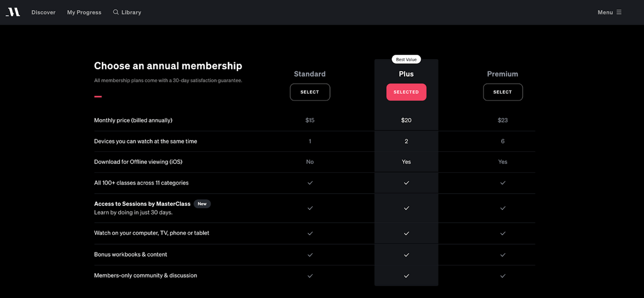Click the Standard plan heading
644x298 pixels.
(x=310, y=74)
